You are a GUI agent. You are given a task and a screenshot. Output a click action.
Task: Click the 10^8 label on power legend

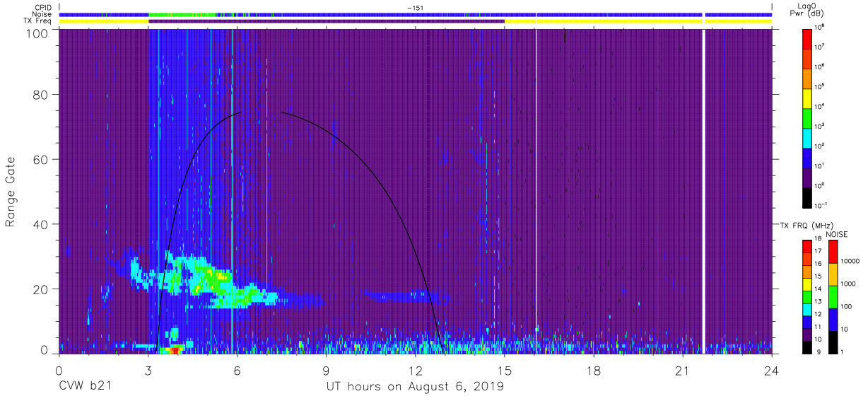coord(821,27)
